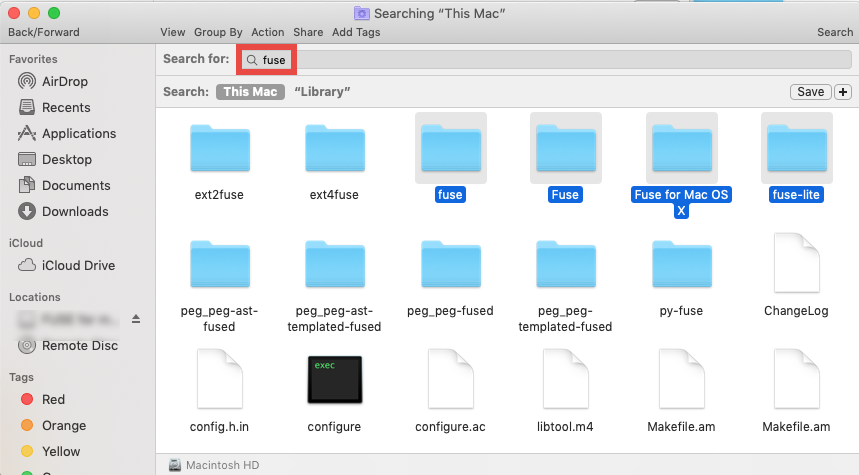Click the magnifying glass in search field

pyautogui.click(x=251, y=60)
